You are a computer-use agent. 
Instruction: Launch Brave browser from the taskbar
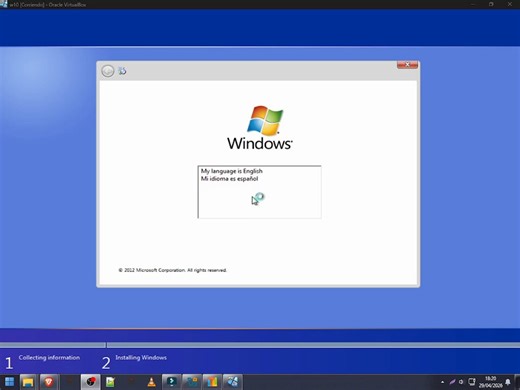click(x=49, y=382)
